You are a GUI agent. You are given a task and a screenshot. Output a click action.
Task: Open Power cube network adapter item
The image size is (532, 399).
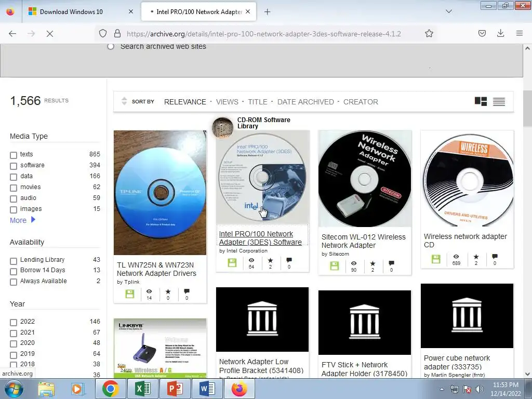click(x=457, y=362)
